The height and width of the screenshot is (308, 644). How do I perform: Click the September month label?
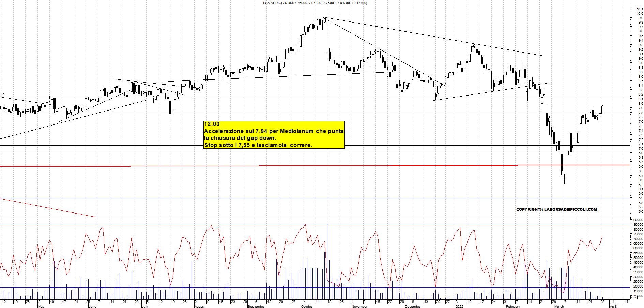coord(256,306)
